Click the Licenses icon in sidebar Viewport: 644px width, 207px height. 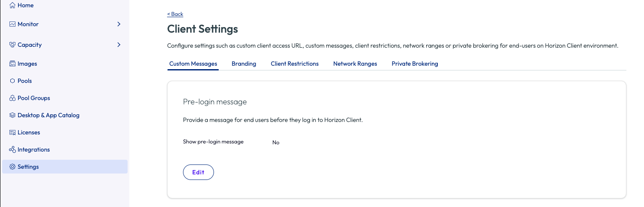click(x=12, y=133)
